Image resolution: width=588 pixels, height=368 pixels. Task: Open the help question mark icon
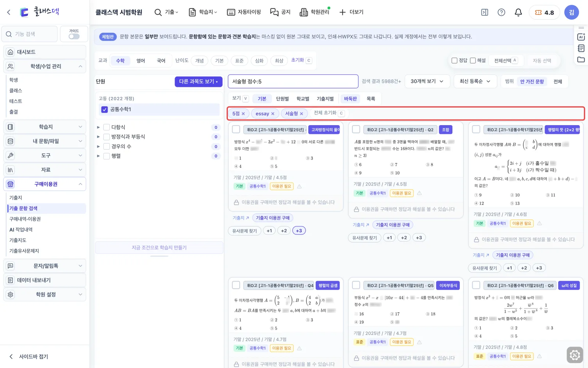501,12
